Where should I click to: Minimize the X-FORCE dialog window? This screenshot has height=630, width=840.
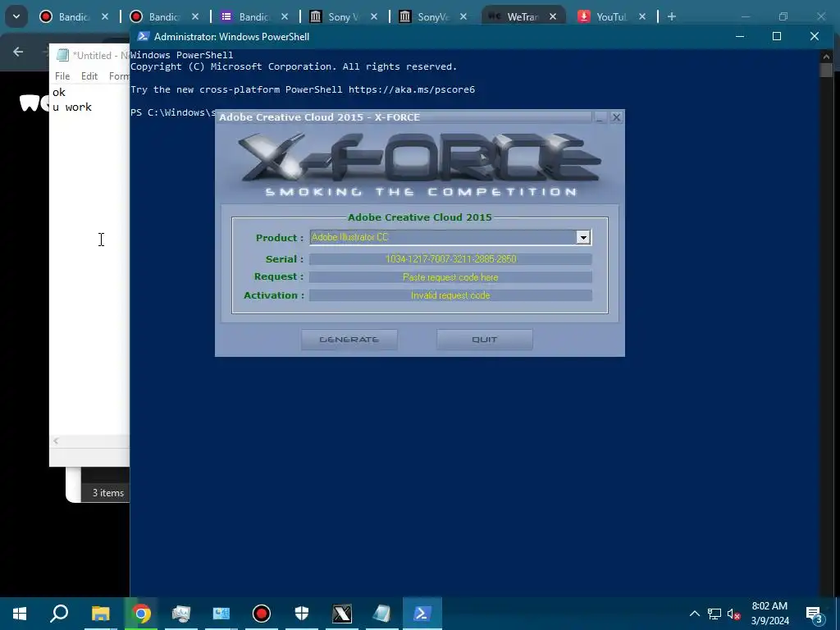pos(600,117)
